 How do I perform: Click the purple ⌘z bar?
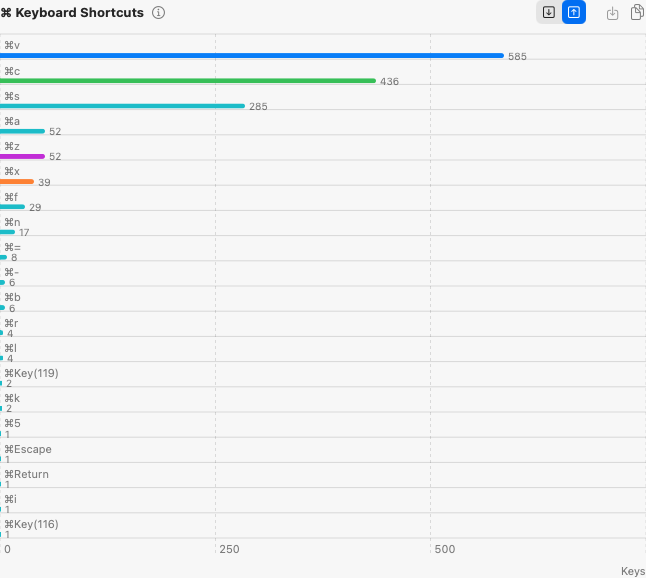[22, 156]
